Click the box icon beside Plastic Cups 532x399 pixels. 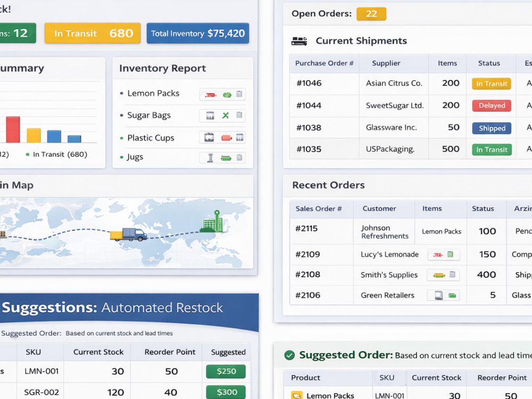point(209,137)
